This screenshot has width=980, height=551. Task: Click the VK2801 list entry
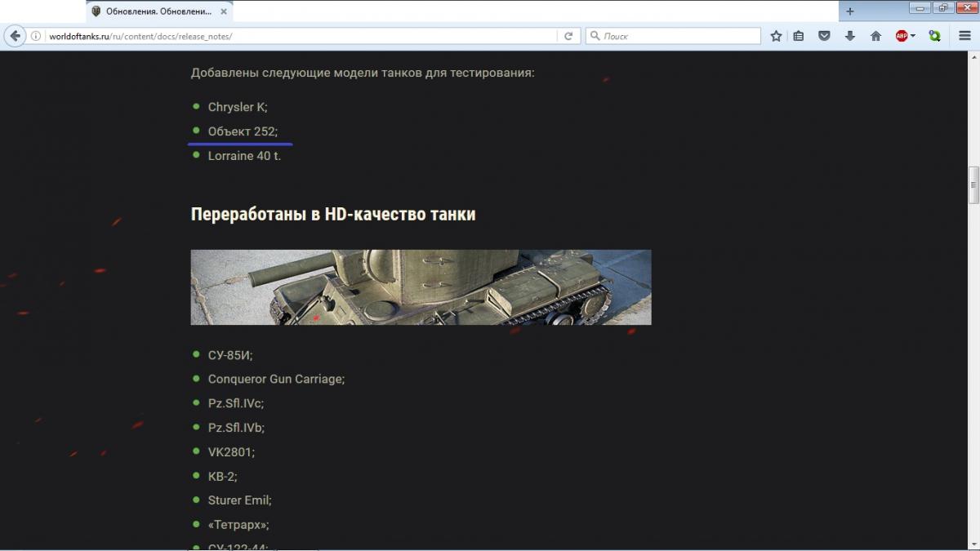click(231, 451)
